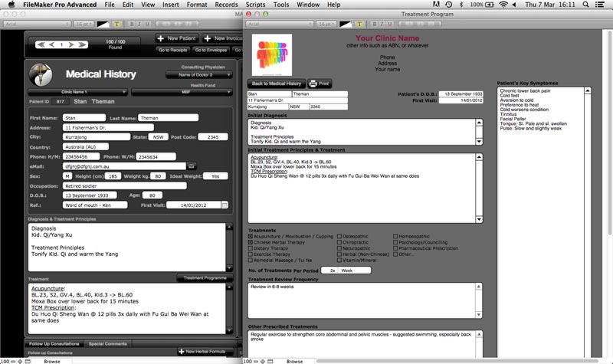This screenshot has height=364, width=613.
Task: Uncheck Acupuncture / Moxibustion / Cupping
Action: tap(252, 237)
